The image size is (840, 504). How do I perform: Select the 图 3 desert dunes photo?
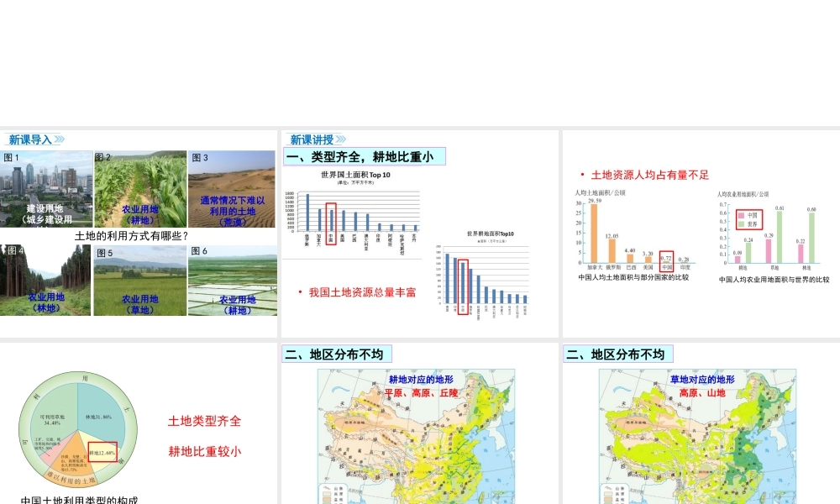pos(232,188)
